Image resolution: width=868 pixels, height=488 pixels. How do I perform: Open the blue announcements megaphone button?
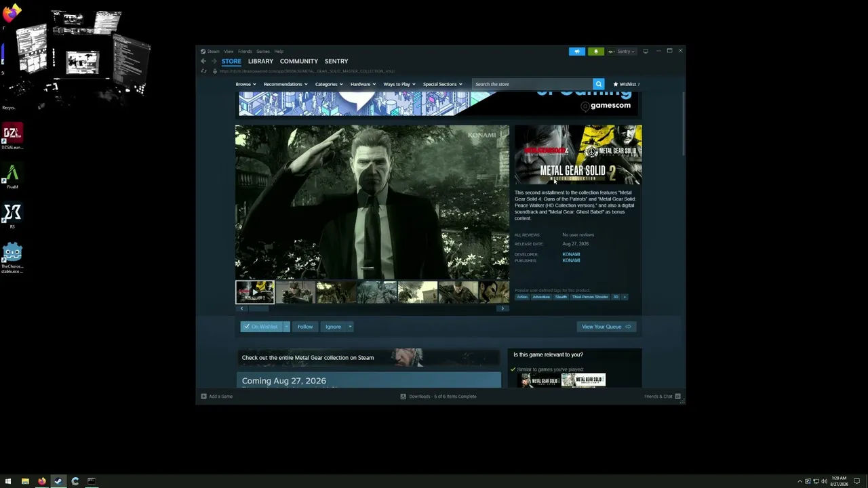point(577,52)
